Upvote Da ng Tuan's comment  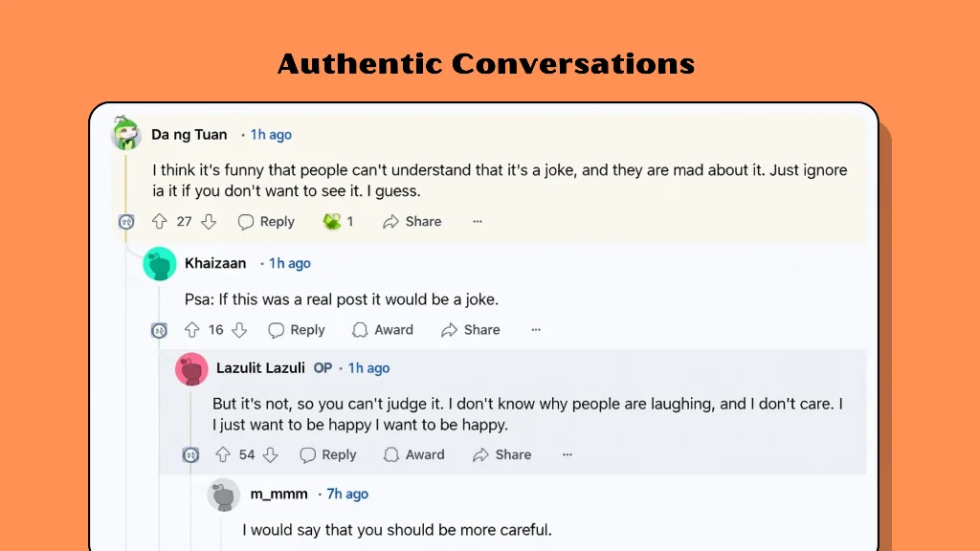point(160,221)
